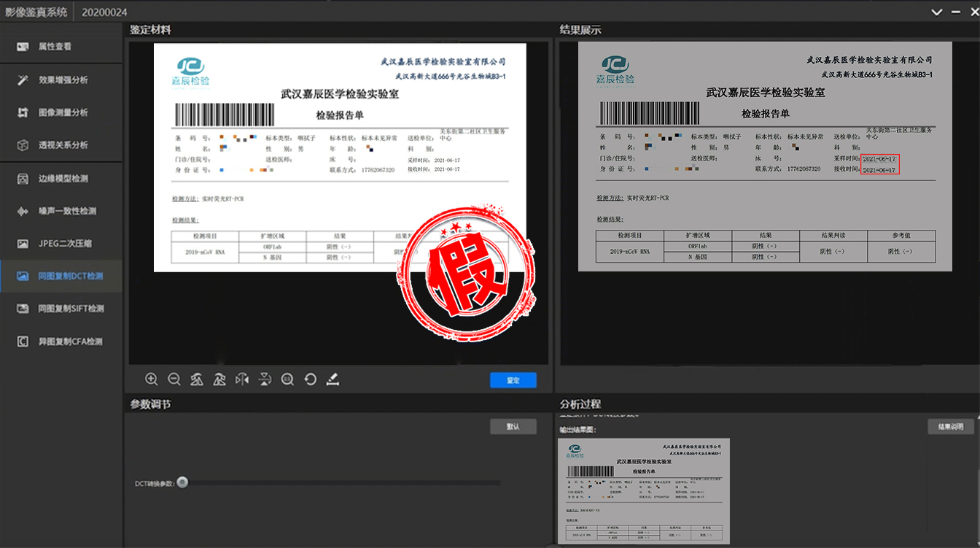This screenshot has height=548, width=980.
Task: Expand the title bar dropdown chevron
Action: coord(937,12)
